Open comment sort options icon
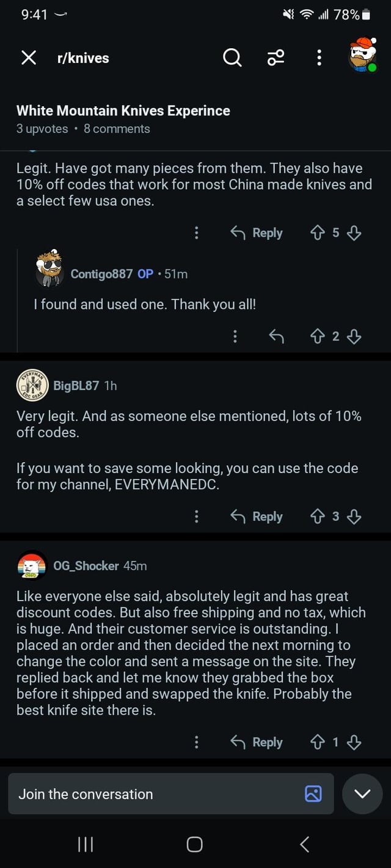Viewport: 391px width, 868px height. (276, 58)
